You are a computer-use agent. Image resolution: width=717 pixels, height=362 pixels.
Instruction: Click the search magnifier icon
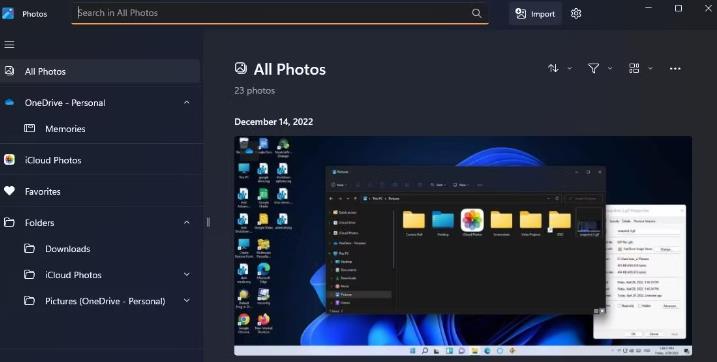click(476, 13)
